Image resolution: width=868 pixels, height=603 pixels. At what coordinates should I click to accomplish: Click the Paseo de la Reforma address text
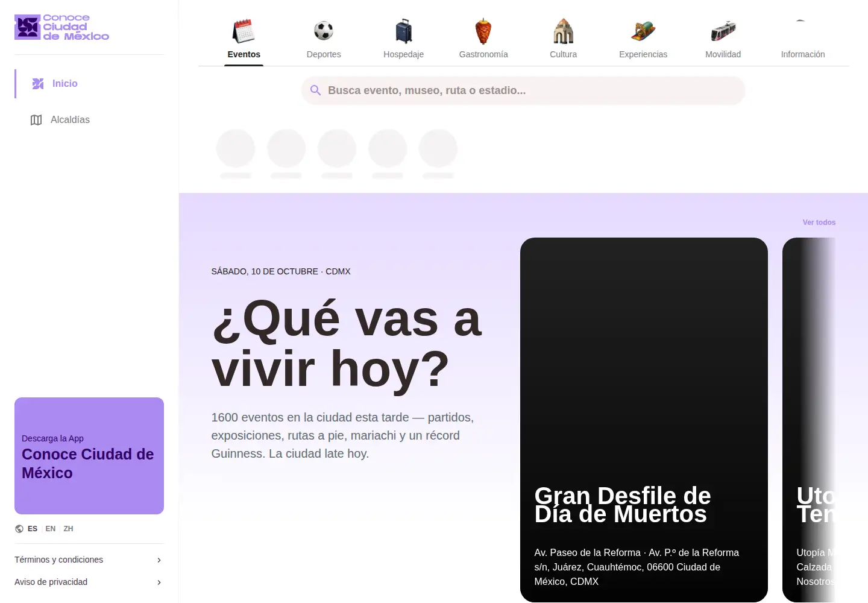(x=637, y=567)
